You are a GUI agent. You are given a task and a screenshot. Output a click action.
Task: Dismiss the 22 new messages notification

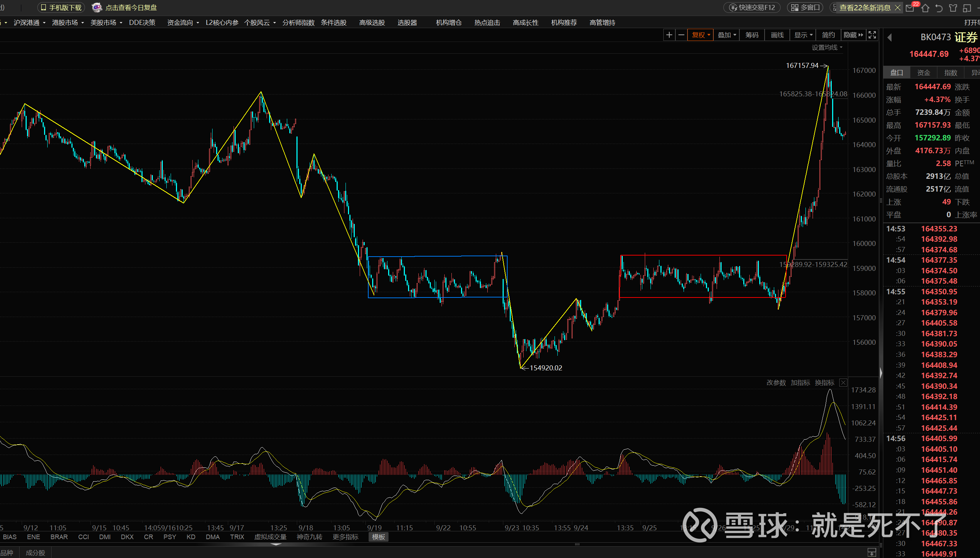pyautogui.click(x=897, y=8)
